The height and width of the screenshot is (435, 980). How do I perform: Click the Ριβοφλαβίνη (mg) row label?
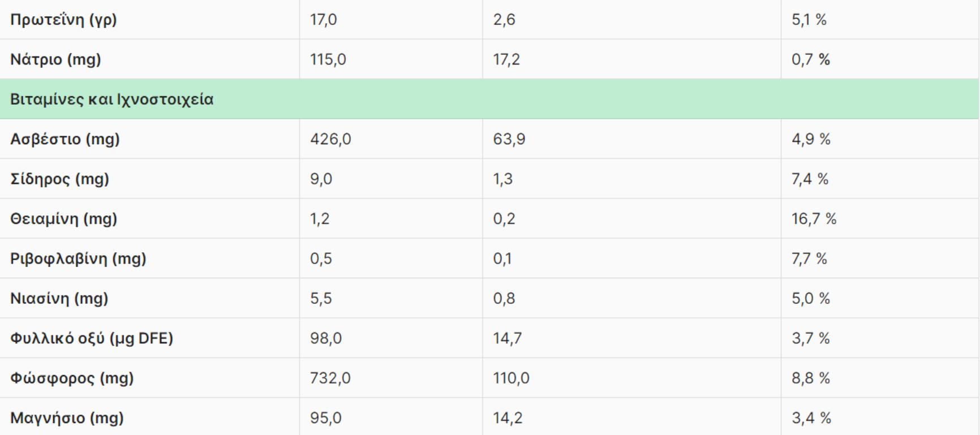tap(78, 259)
